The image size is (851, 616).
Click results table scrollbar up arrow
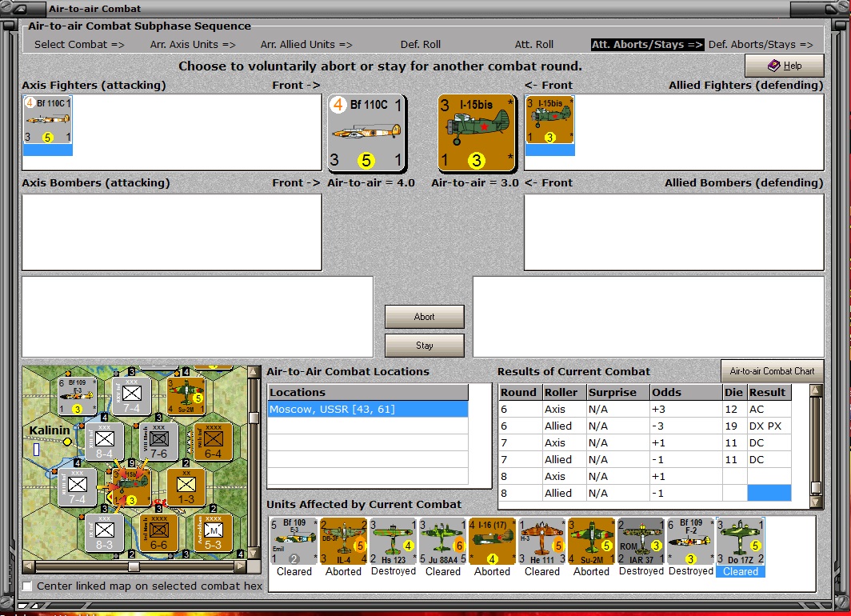pos(816,390)
